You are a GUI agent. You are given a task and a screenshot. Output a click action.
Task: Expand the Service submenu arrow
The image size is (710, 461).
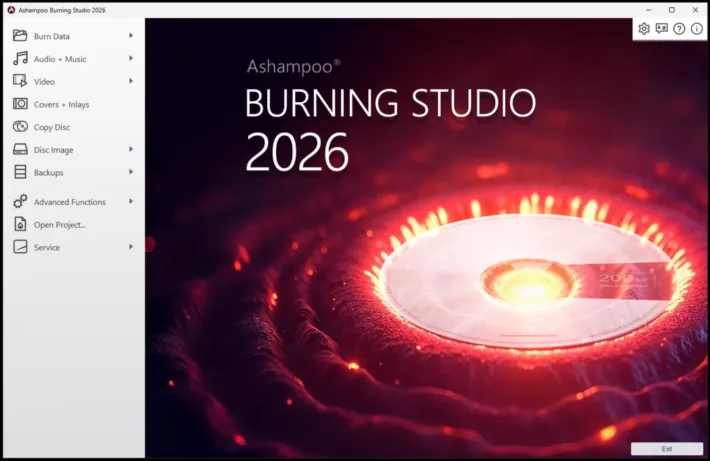tap(131, 247)
